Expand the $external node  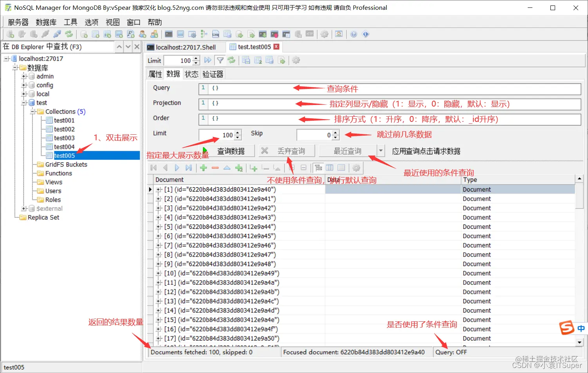point(24,208)
